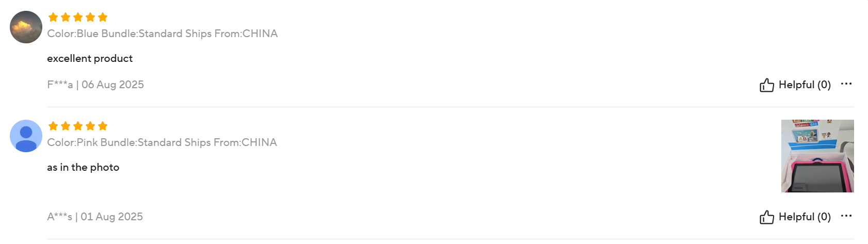Open more options on the 06 Aug review
This screenshot has width=868, height=244.
coord(846,84)
